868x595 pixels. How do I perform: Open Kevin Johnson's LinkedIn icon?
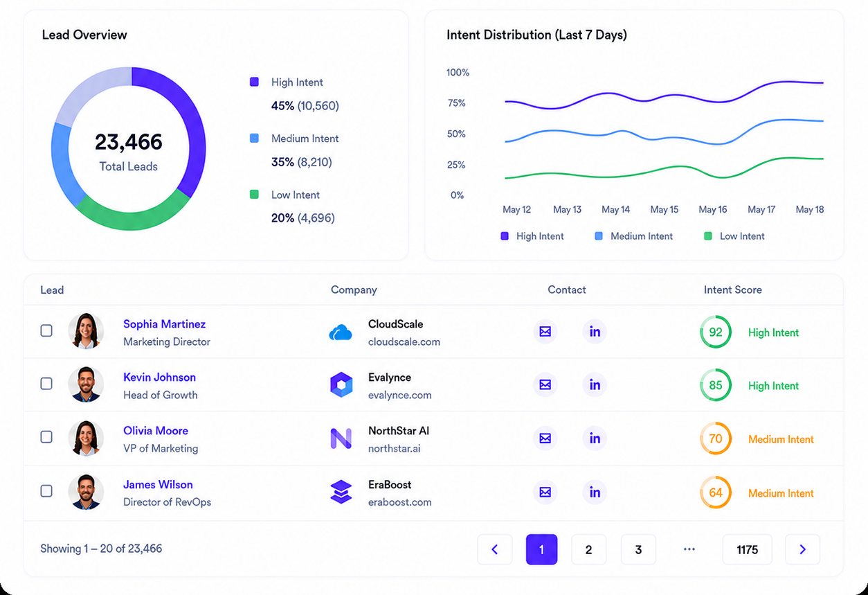pyautogui.click(x=595, y=385)
